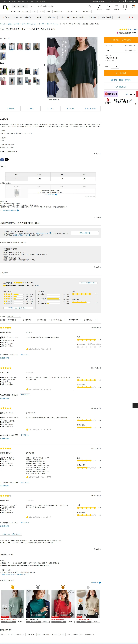Open the 新しい順 review sort dropdown
Viewport: 138px width, 644px height.
coord(14,316)
